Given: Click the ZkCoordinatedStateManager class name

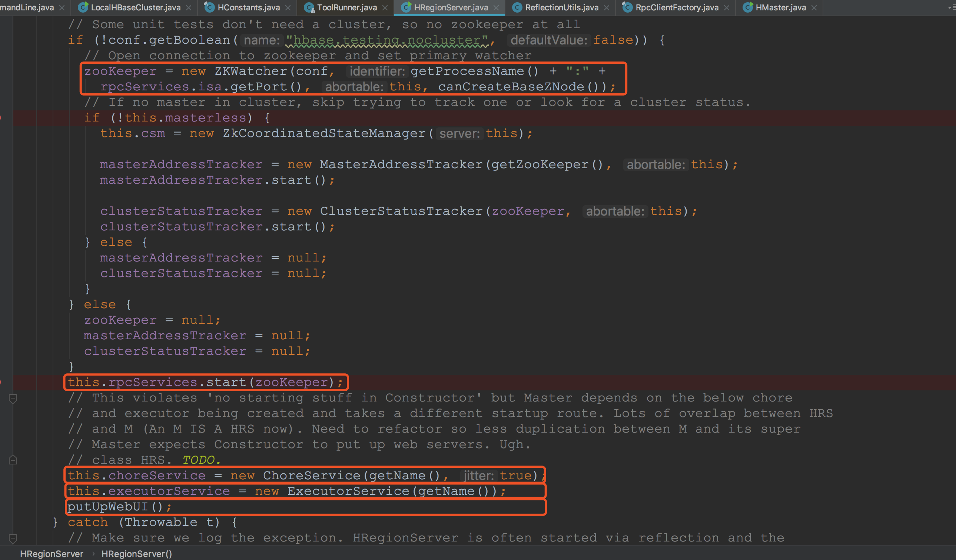Looking at the screenshot, I should tap(324, 133).
